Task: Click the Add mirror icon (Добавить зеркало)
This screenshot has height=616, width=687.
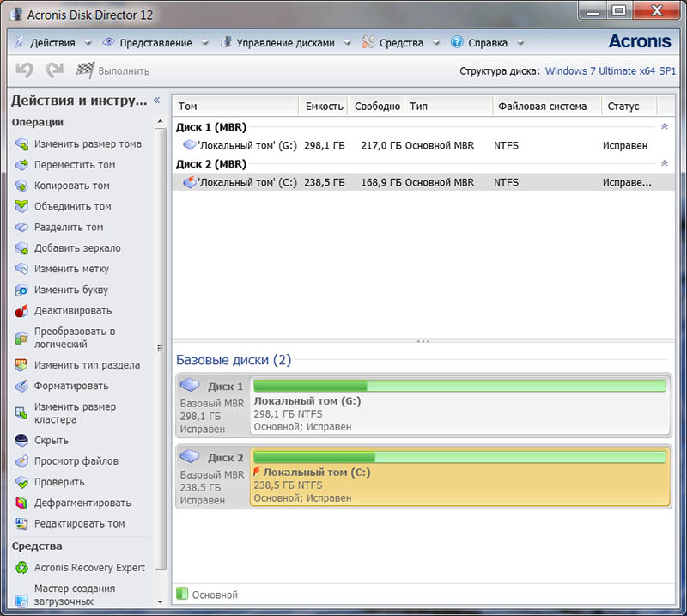Action: click(x=21, y=248)
